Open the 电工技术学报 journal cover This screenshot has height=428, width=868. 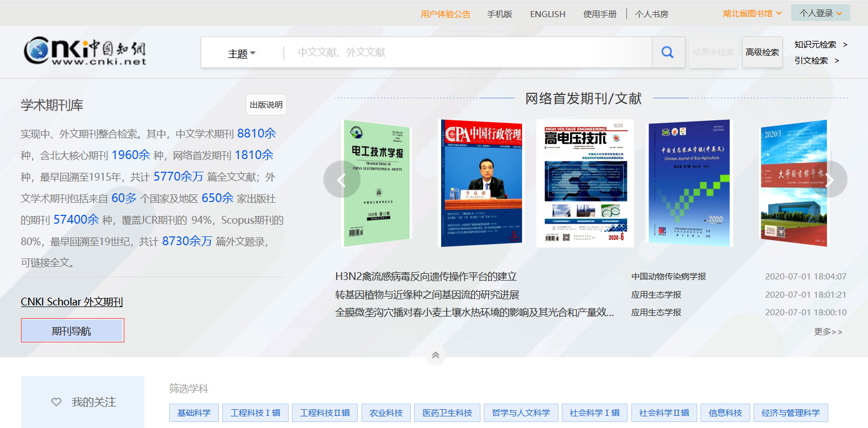377,183
